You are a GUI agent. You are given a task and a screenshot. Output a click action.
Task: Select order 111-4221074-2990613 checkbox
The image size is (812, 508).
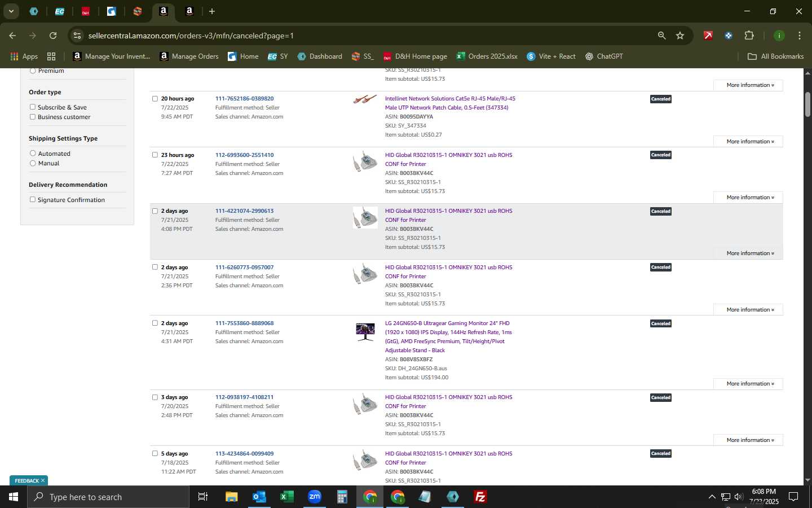click(x=155, y=211)
